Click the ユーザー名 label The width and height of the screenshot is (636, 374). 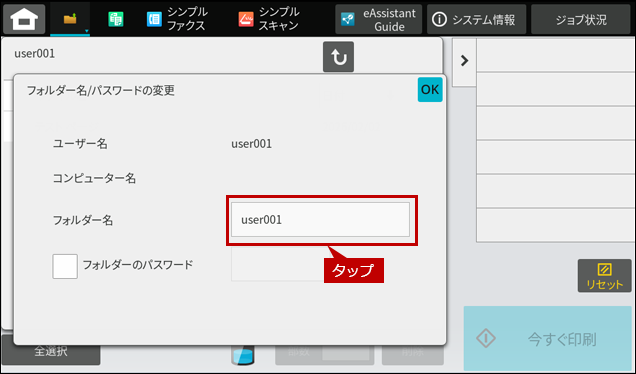(80, 144)
